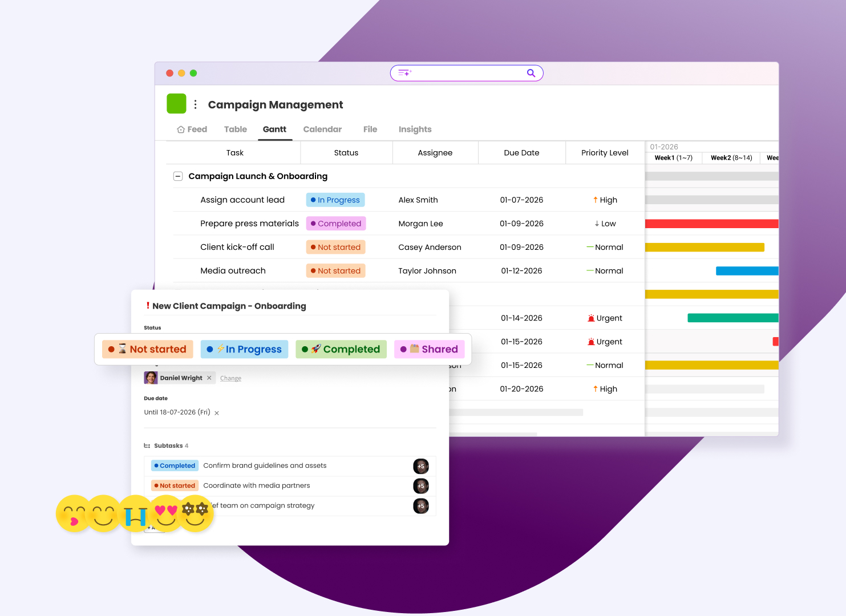The width and height of the screenshot is (846, 616).
Task: Choose the Shared status option
Action: (429, 349)
